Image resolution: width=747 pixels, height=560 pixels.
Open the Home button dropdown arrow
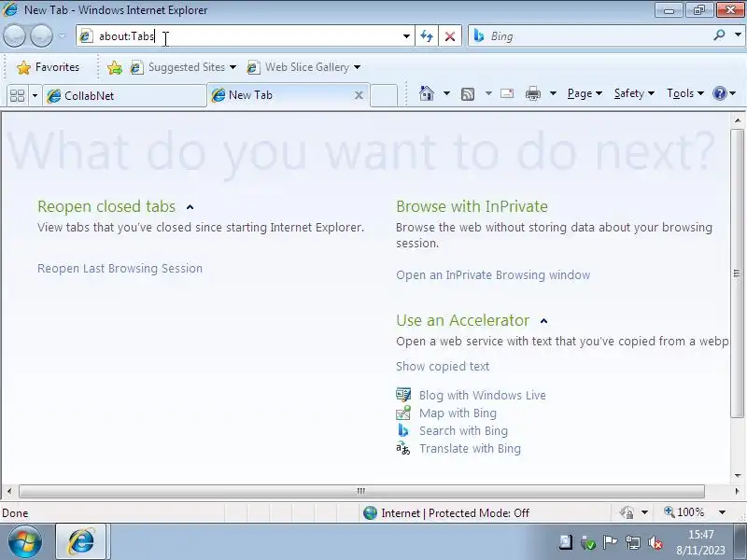click(x=446, y=93)
